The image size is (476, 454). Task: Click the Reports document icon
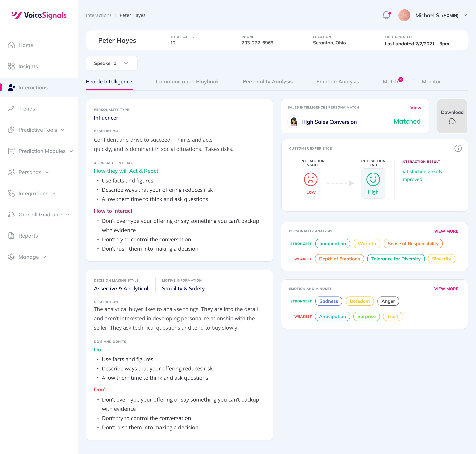pos(11,236)
